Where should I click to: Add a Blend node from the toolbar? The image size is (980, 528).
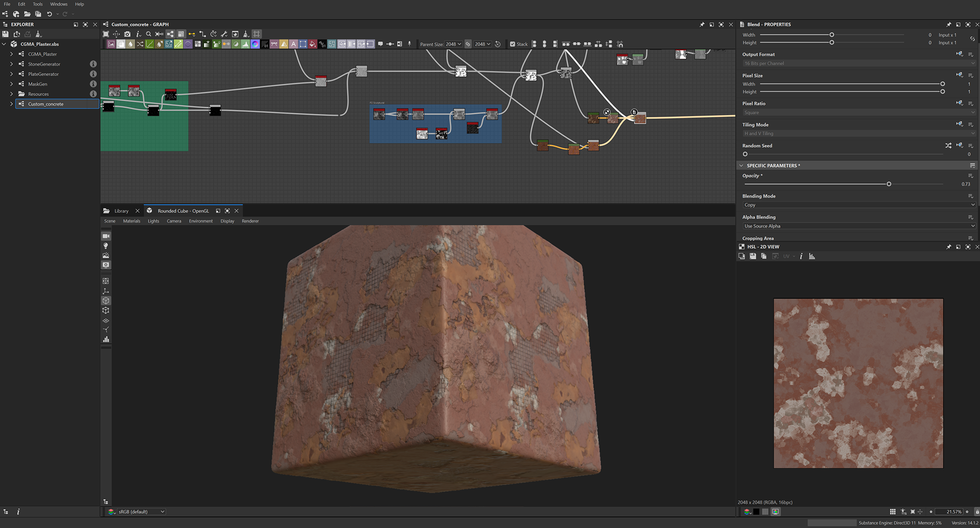[x=121, y=44]
